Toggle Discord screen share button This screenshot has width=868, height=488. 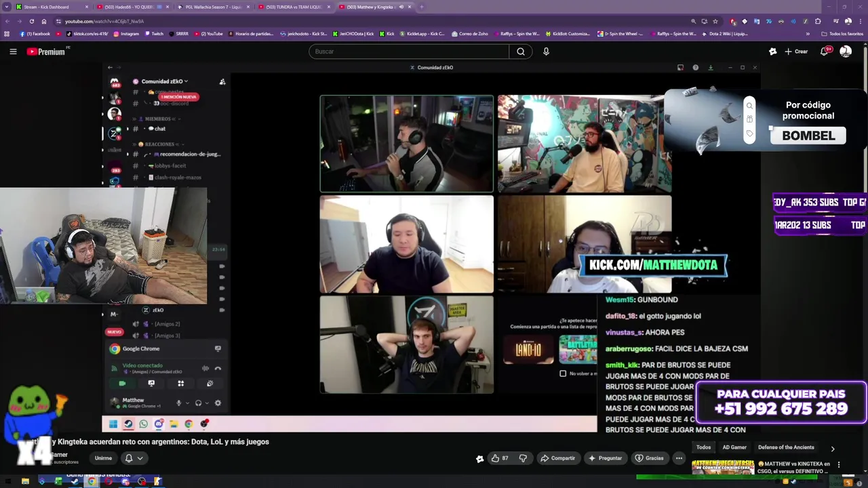click(151, 384)
